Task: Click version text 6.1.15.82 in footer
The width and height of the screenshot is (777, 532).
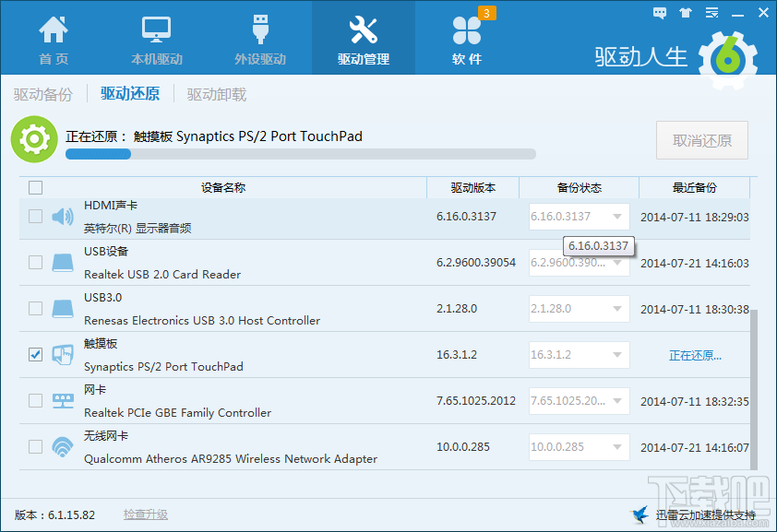Action: [x=71, y=515]
